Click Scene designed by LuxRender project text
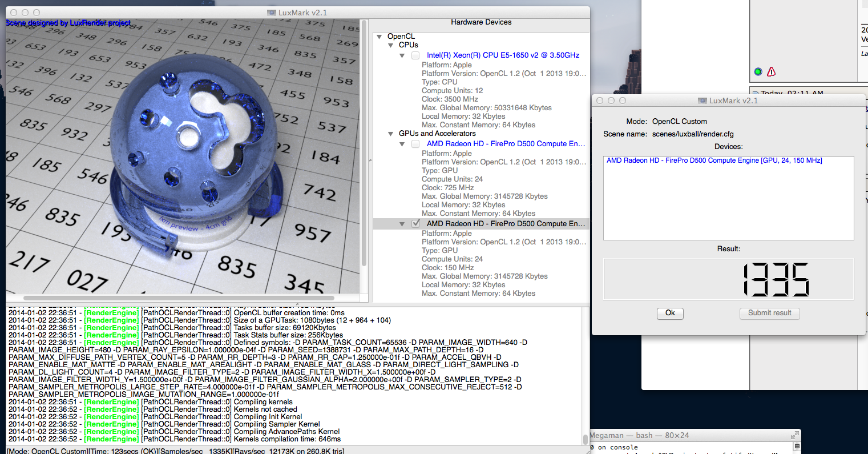868x454 pixels. tap(68, 23)
